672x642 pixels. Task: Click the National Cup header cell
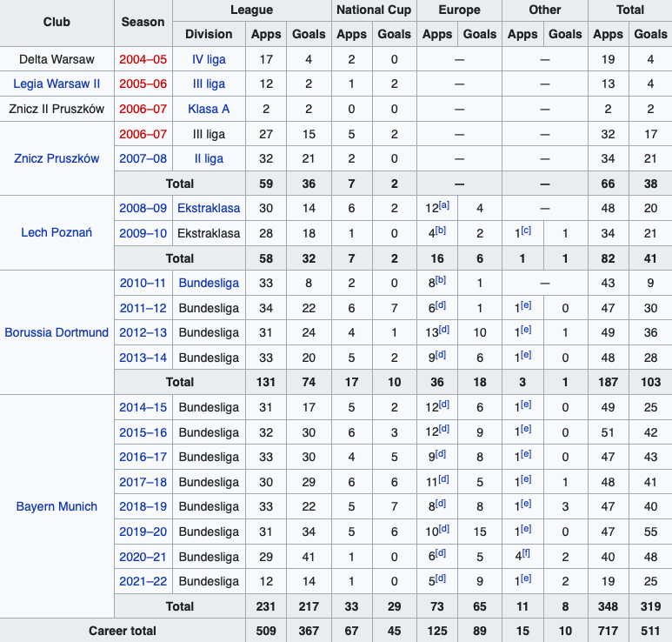(374, 10)
